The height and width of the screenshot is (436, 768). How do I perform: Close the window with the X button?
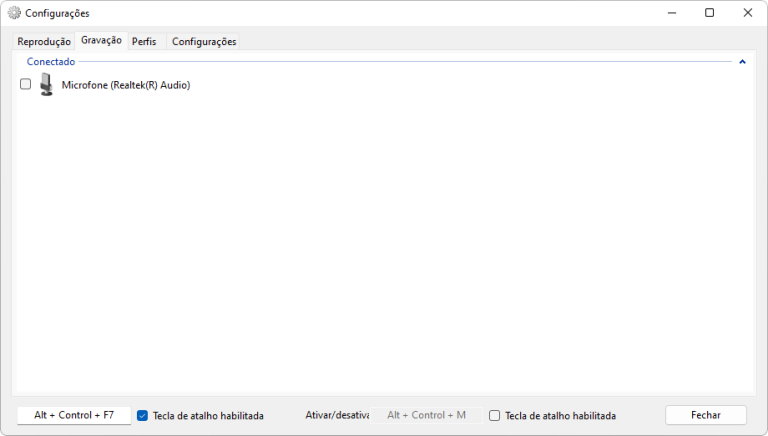point(747,13)
